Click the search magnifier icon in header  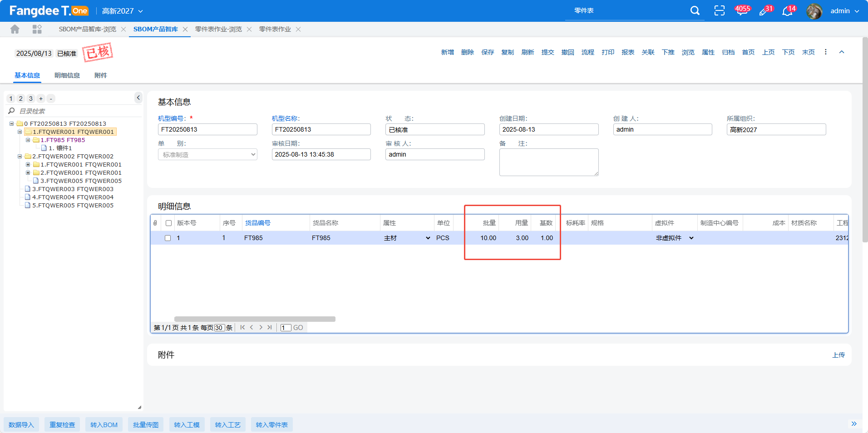[x=695, y=11]
